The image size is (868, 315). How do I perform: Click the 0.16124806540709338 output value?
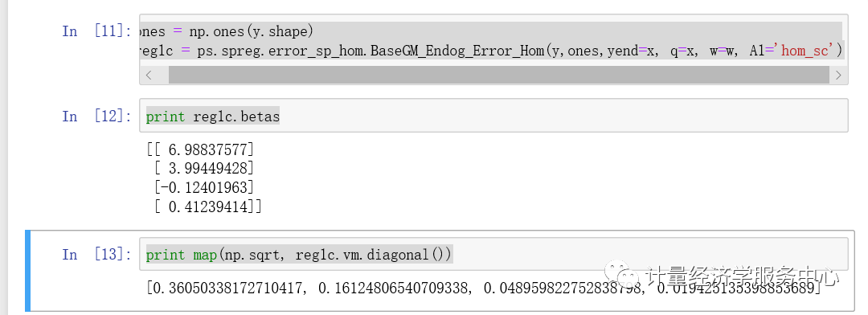[x=395, y=288]
